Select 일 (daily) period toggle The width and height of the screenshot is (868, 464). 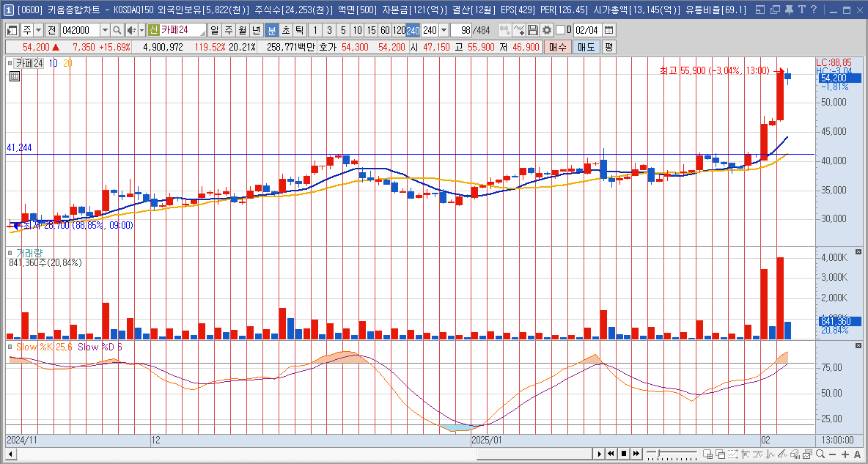click(214, 31)
